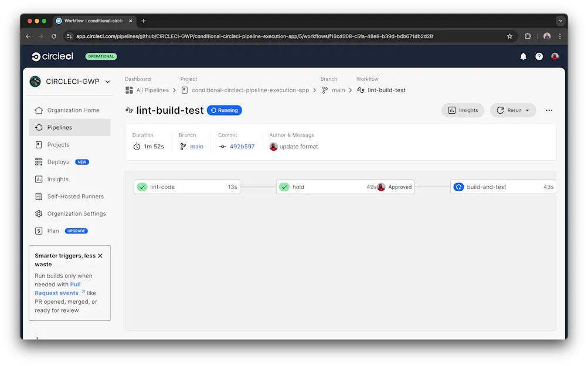The image size is (588, 366).
Task: Open the Chrome profile avatar
Action: tap(547, 36)
